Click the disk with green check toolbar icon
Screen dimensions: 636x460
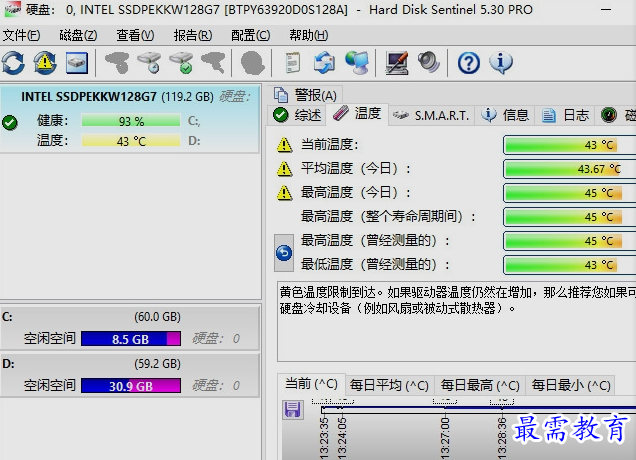pyautogui.click(x=181, y=63)
